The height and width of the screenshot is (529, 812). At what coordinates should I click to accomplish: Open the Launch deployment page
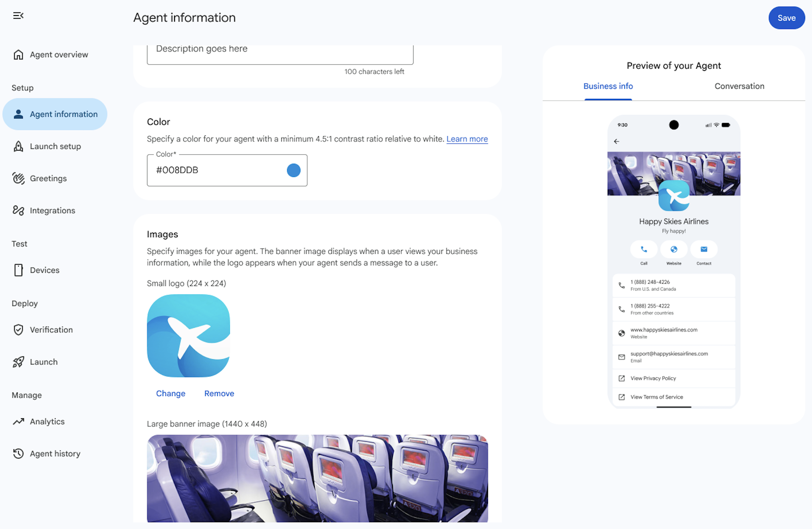point(43,362)
